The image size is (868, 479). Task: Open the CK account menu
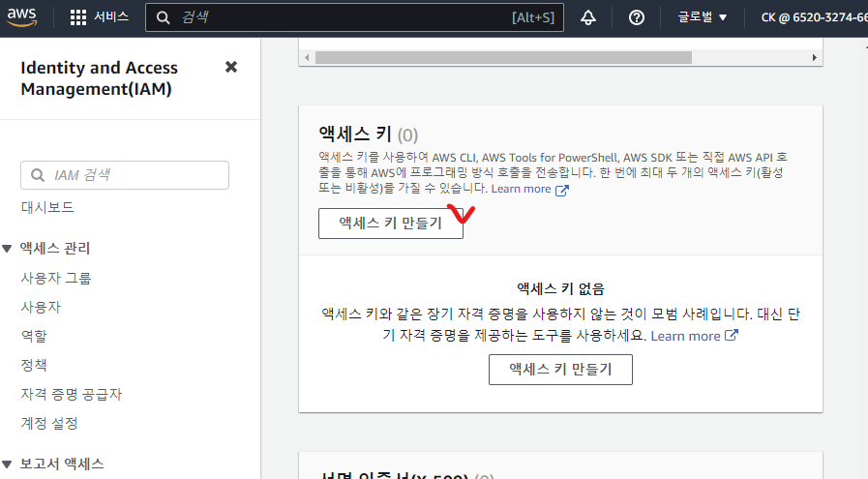pyautogui.click(x=814, y=17)
